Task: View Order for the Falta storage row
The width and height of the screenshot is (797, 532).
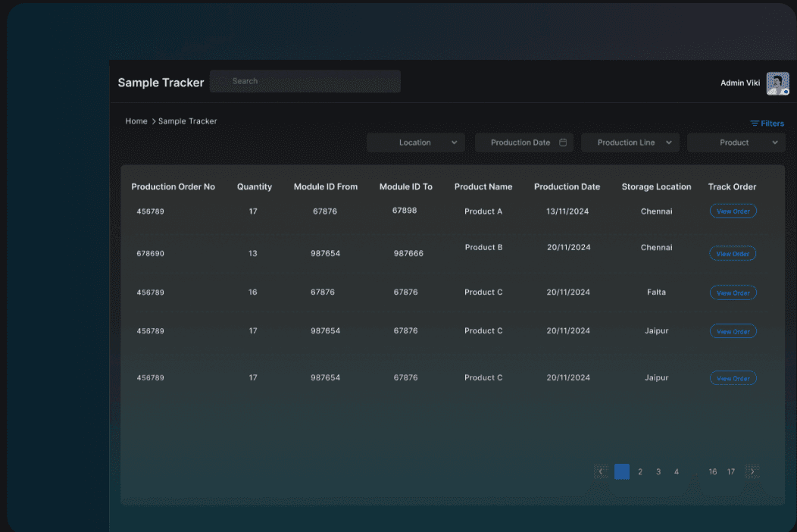Action: 733,292
